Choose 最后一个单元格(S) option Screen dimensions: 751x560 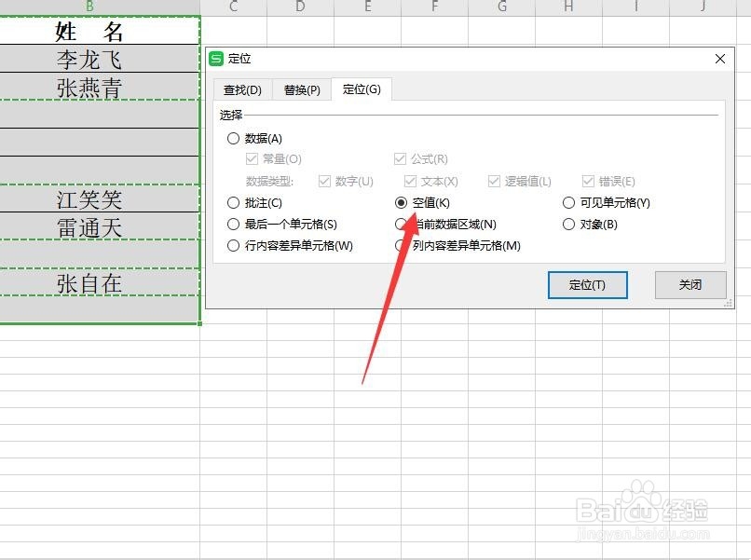click(233, 224)
